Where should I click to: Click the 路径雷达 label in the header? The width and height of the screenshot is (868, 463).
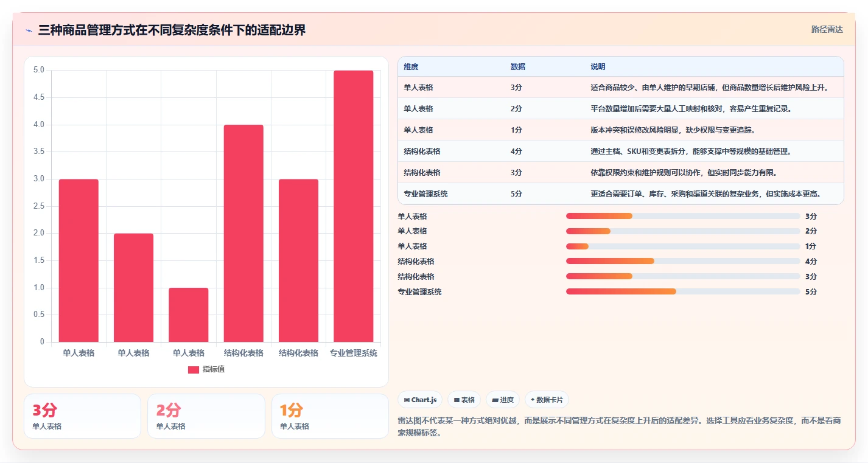point(827,29)
